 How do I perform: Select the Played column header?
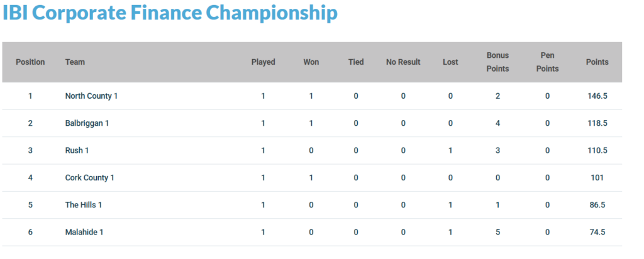coord(263,62)
